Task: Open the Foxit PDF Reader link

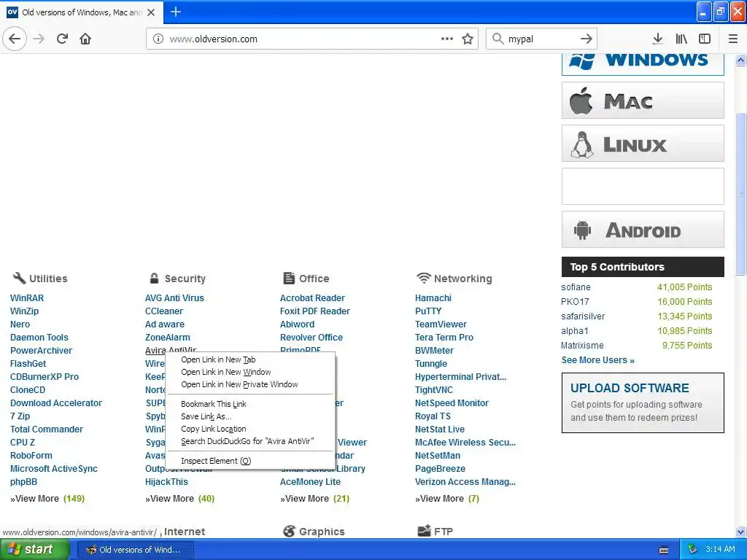Action: 314,311
